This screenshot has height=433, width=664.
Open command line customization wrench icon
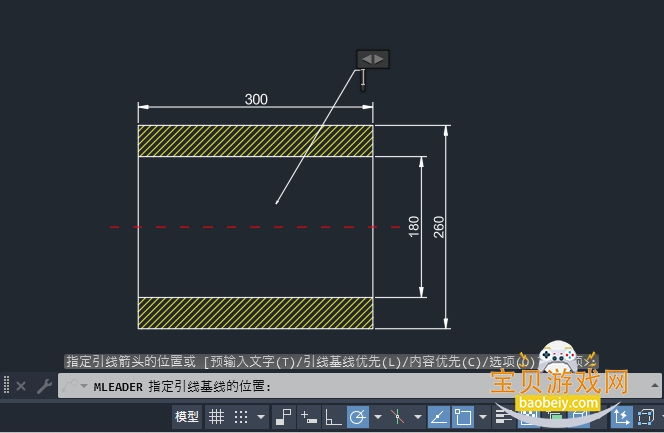click(44, 386)
